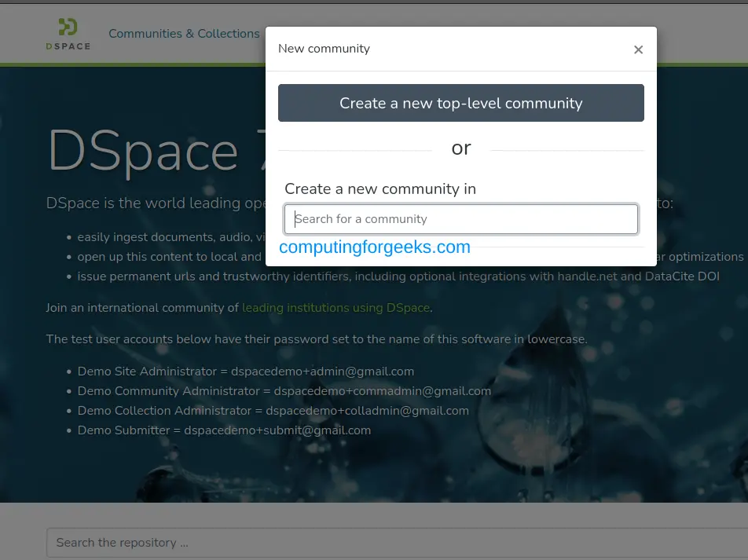Viewport: 748px width, 560px height.
Task: Select the 'easily ingest documents' bullet text
Action: coord(171,237)
